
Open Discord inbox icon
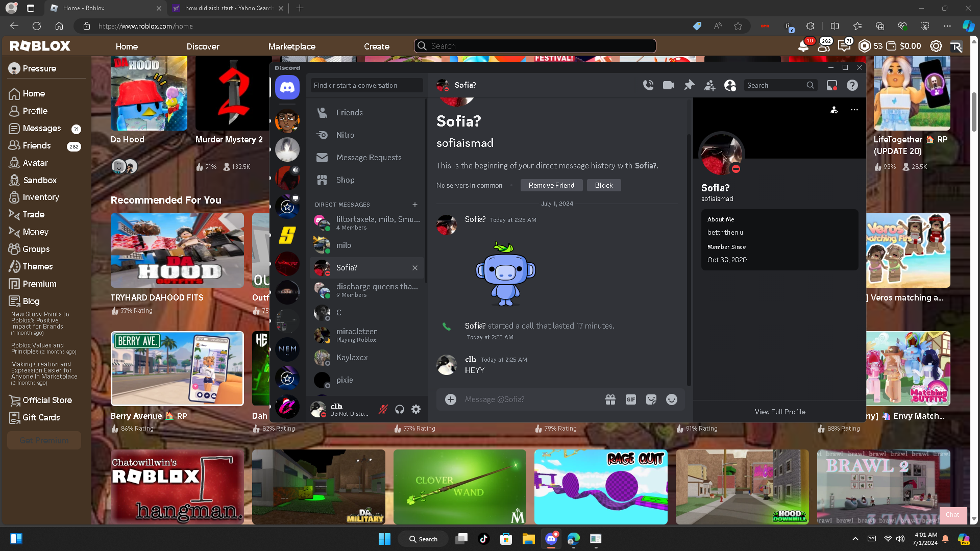tap(832, 85)
